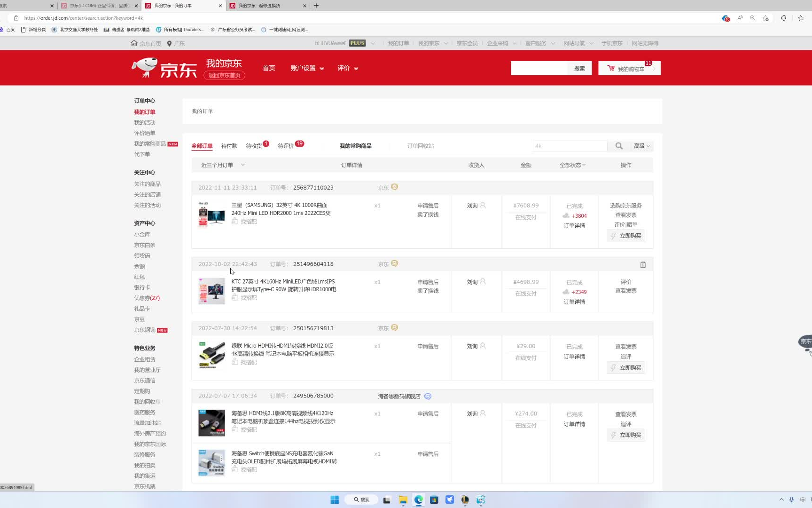The width and height of the screenshot is (812, 508).
Task: Open the 订单回收站 tab
Action: point(421,146)
